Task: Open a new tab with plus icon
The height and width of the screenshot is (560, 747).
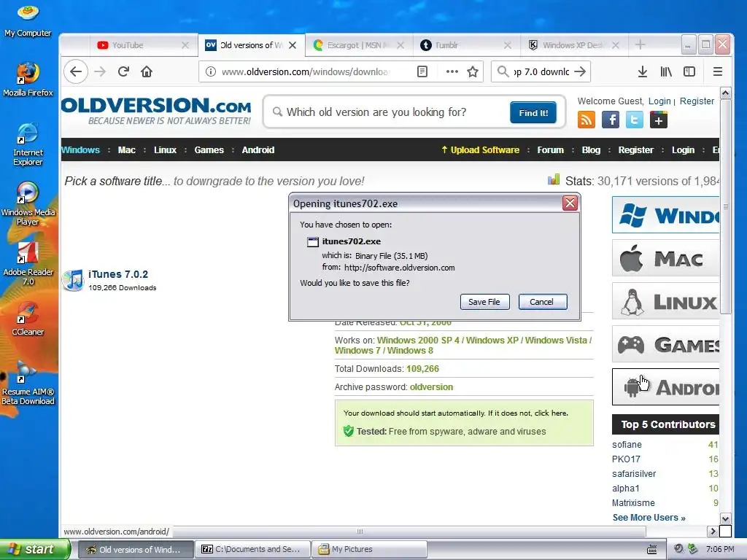Action: [640, 44]
